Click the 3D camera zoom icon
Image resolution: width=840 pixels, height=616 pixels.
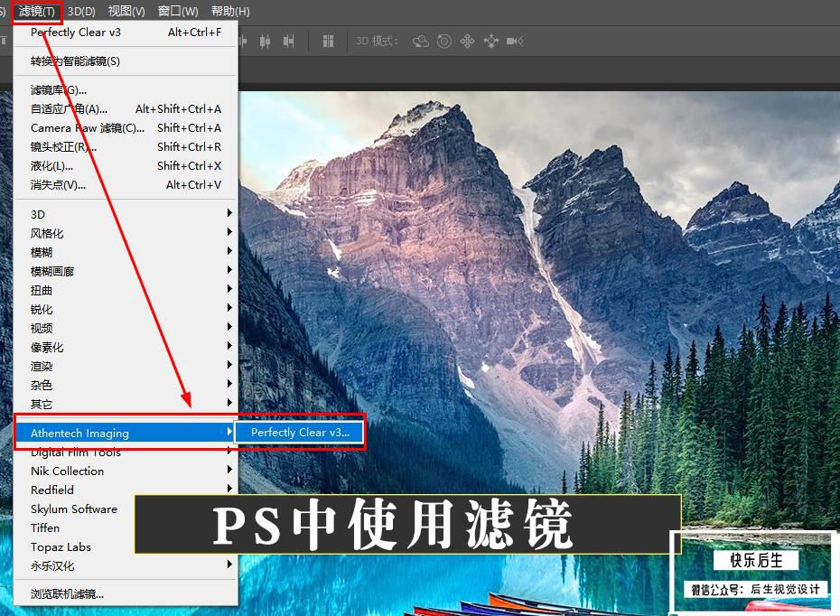515,42
